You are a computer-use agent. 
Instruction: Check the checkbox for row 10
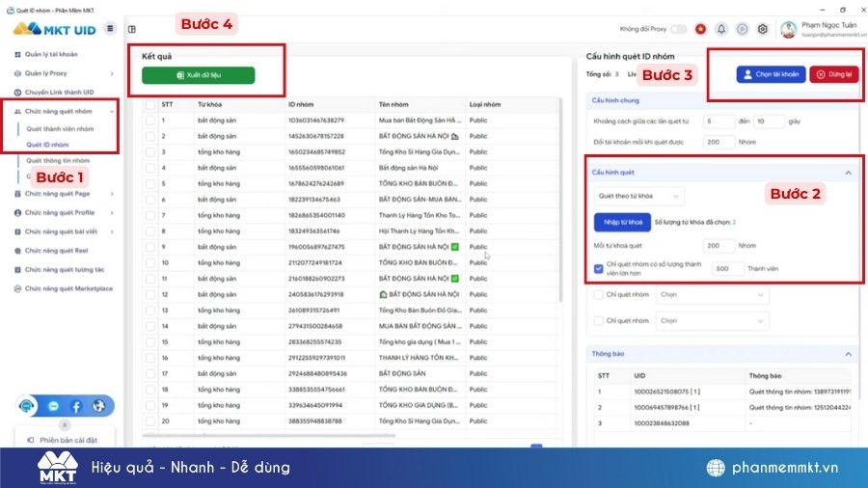click(150, 263)
